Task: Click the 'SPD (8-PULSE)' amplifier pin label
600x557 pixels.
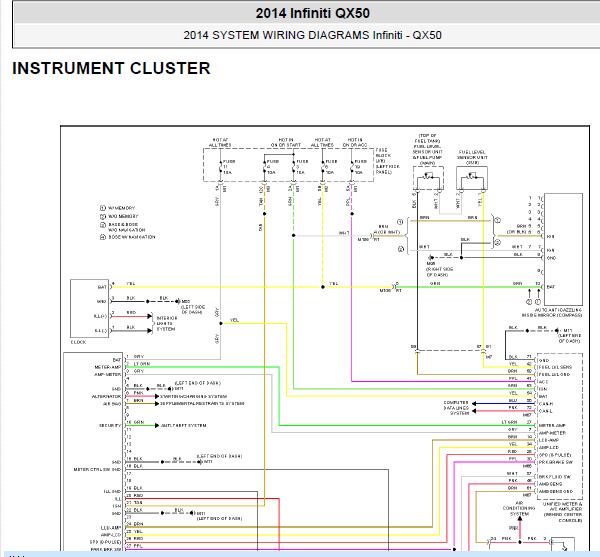Action: tap(555, 455)
